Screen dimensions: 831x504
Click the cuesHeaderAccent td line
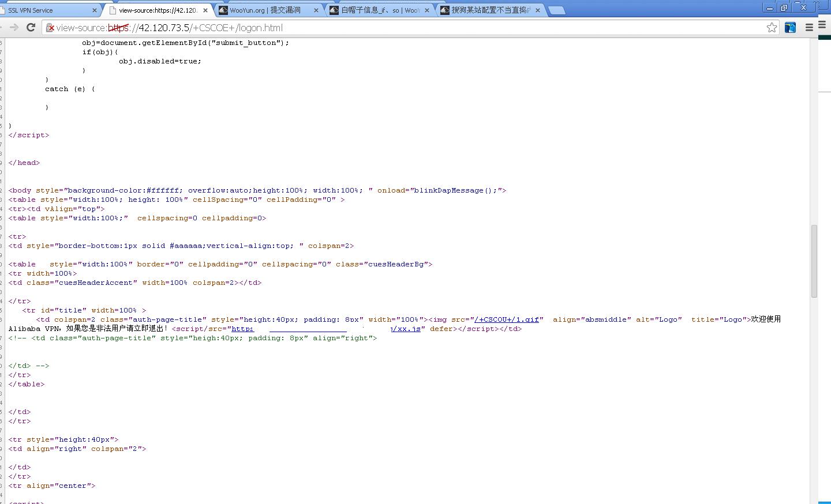[x=135, y=283]
